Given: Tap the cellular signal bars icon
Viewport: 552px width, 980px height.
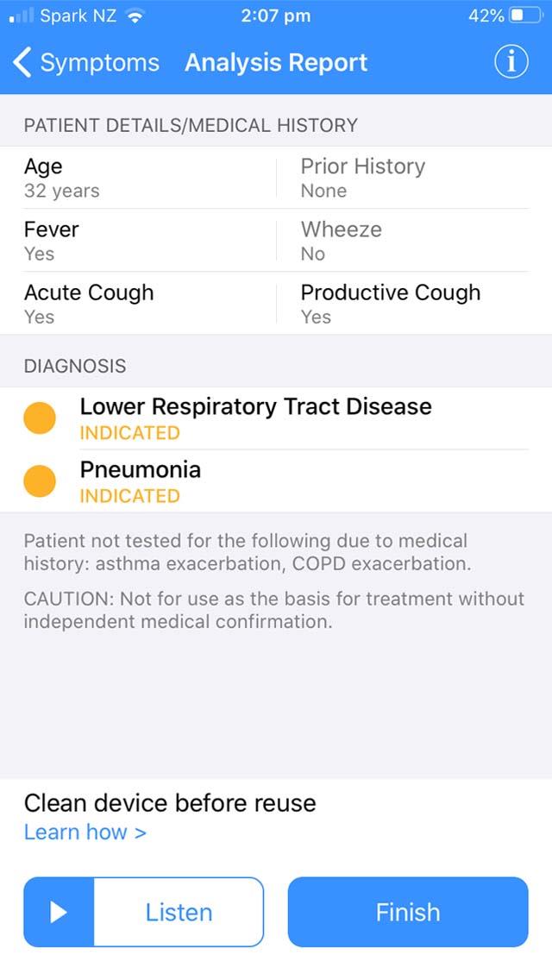Looking at the screenshot, I should click(21, 16).
